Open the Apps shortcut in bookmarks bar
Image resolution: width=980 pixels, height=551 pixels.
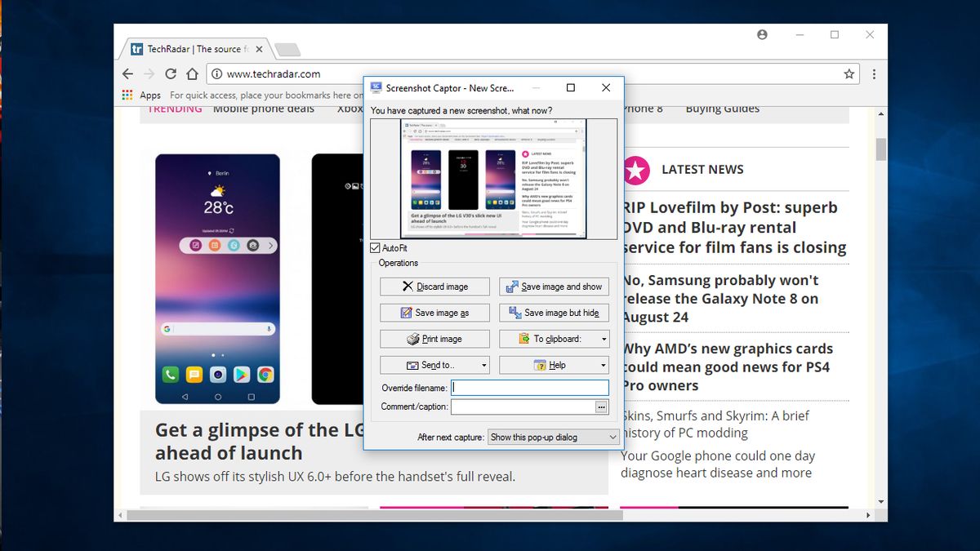[x=141, y=96]
